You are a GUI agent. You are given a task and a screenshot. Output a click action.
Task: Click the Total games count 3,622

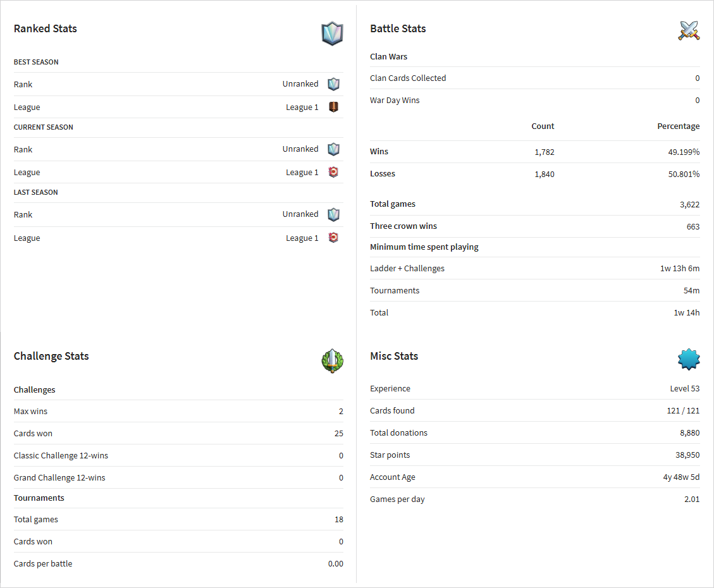(x=689, y=205)
